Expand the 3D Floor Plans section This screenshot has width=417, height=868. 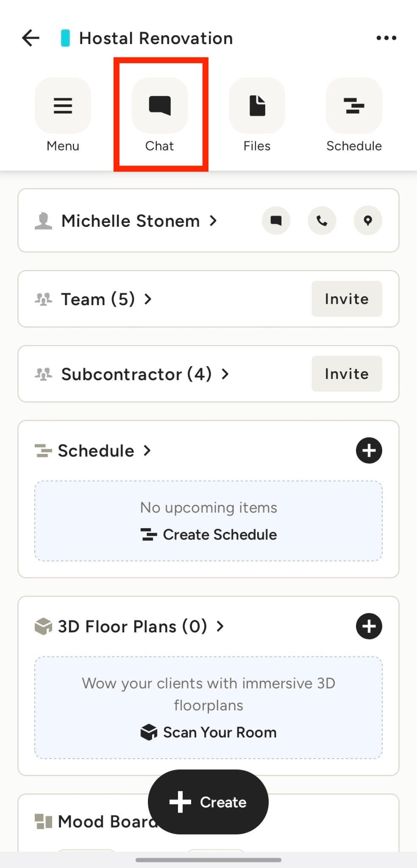pos(140,626)
